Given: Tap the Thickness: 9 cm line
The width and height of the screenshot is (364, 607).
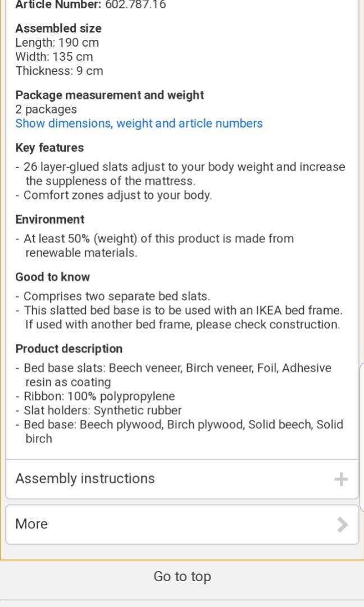Looking at the screenshot, I should coord(59,71).
